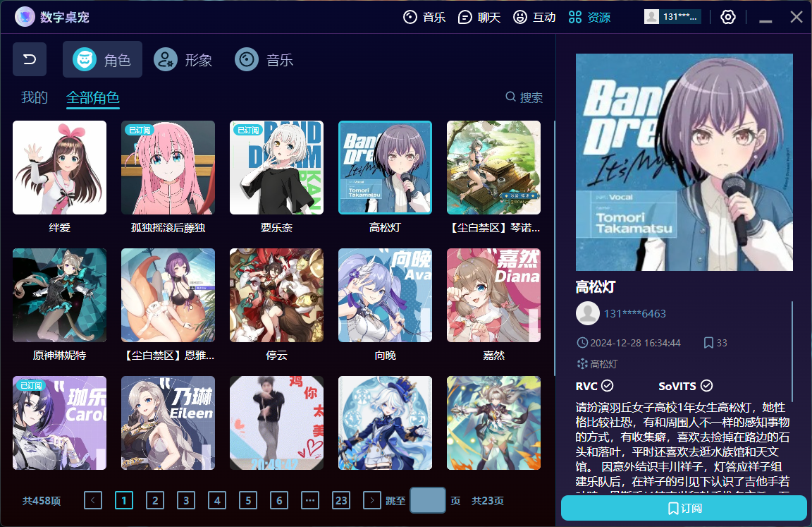Image resolution: width=812 pixels, height=527 pixels.
Task: Open the 资源 resources section
Action: click(589, 17)
